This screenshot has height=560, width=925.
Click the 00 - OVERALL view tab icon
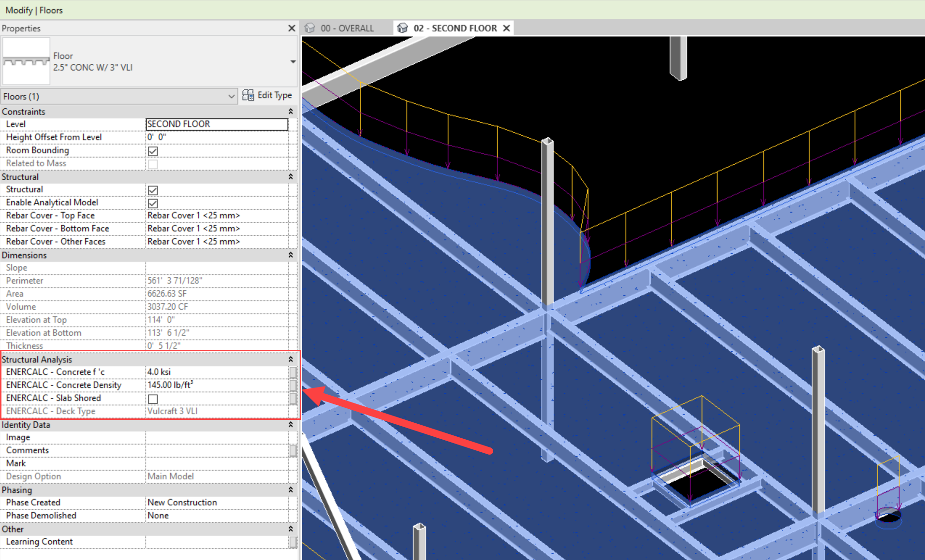tap(310, 28)
